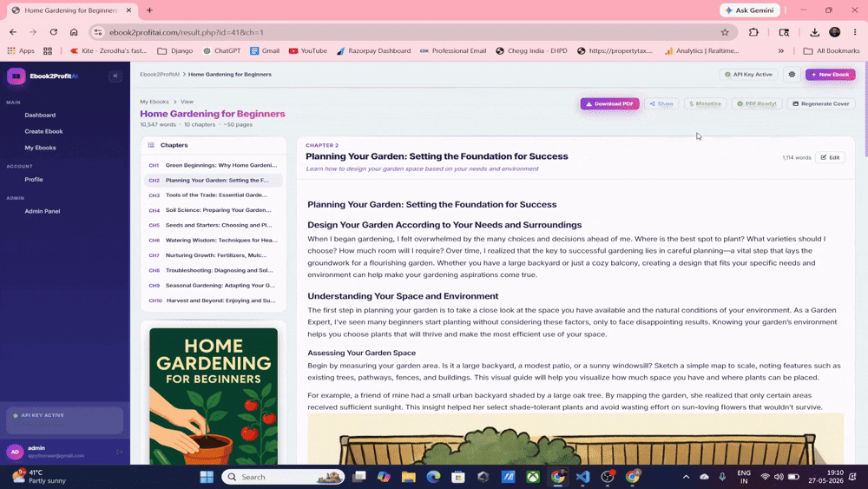Click the admin logout arrow icon
The height and width of the screenshot is (489, 868).
[x=120, y=452]
